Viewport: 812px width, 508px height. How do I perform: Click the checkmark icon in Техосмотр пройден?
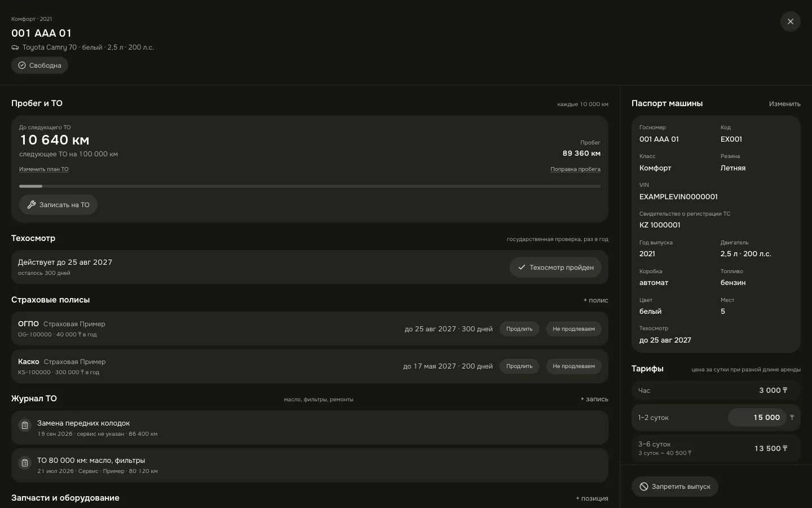point(522,268)
